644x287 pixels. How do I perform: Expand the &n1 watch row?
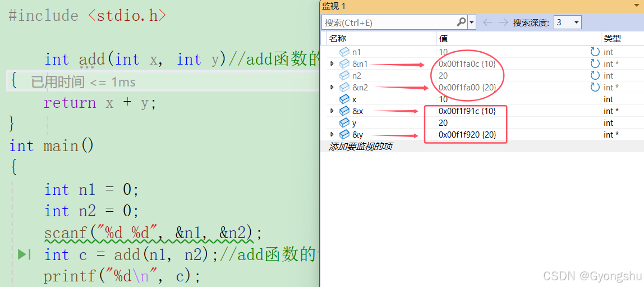(332, 63)
